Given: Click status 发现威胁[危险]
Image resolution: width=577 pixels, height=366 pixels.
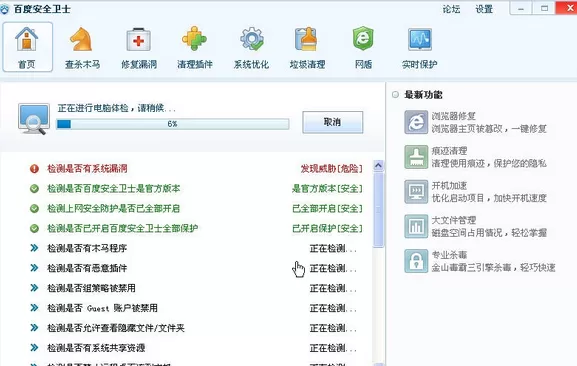Looking at the screenshot, I should tap(332, 168).
